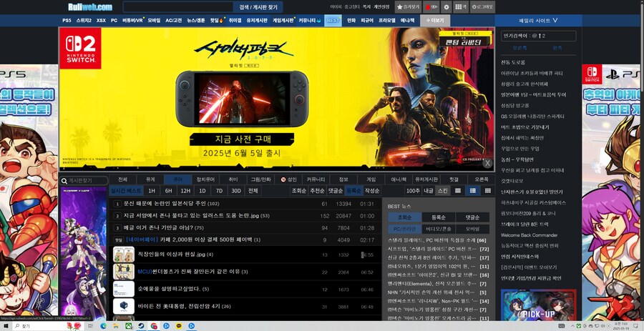Select the 전체 category tab
Screen dimensions: 644x331
click(x=122, y=179)
